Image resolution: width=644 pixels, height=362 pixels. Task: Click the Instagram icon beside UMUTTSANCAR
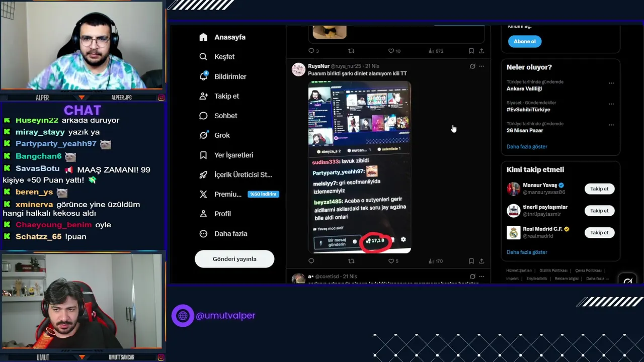161,357
